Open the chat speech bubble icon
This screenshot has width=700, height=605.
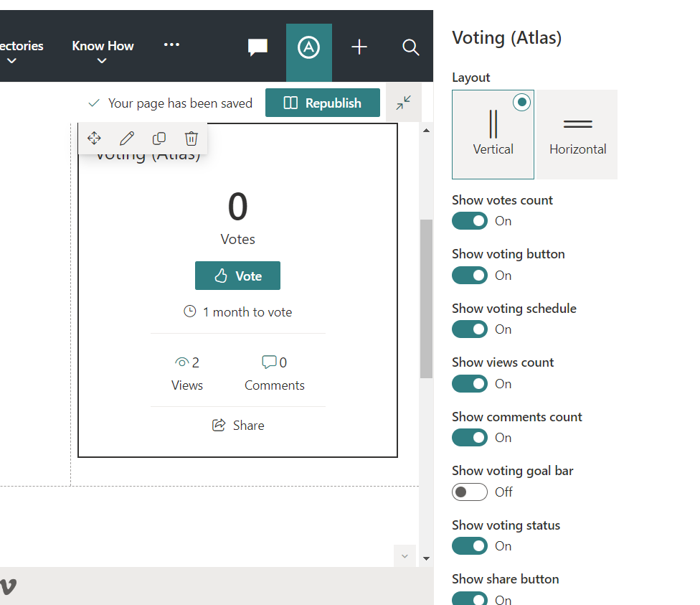pos(257,47)
